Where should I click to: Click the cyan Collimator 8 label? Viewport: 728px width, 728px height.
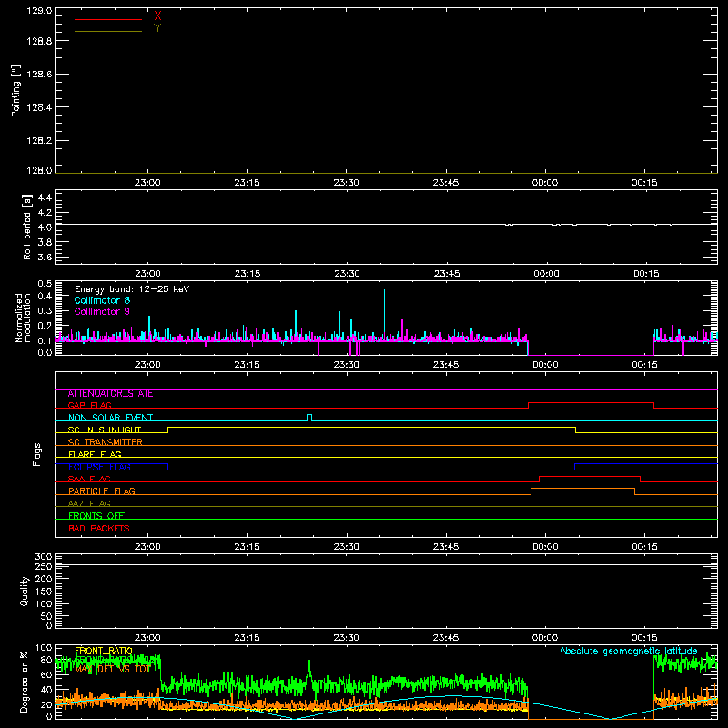(x=102, y=300)
